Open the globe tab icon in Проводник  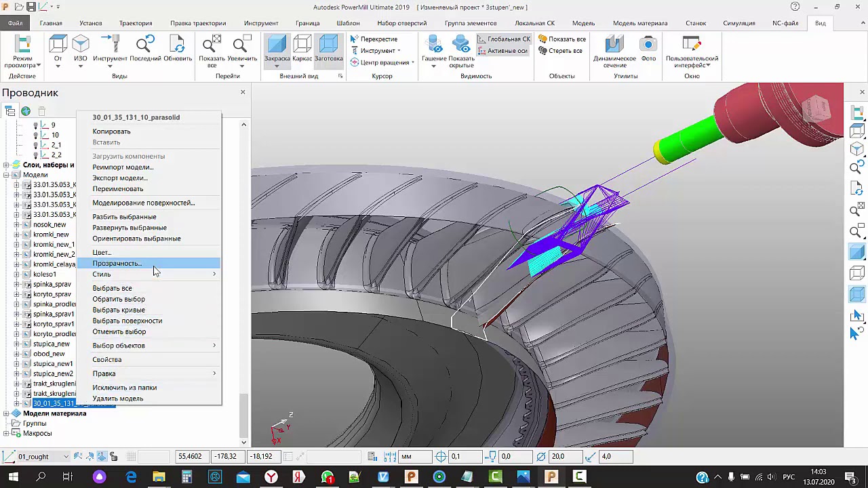click(26, 111)
